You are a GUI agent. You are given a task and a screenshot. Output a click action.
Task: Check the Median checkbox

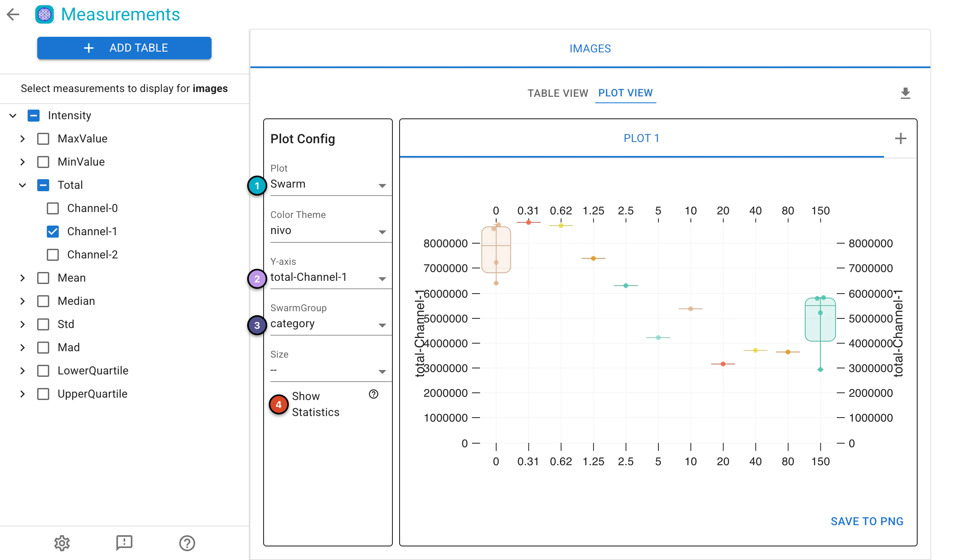tap(43, 301)
